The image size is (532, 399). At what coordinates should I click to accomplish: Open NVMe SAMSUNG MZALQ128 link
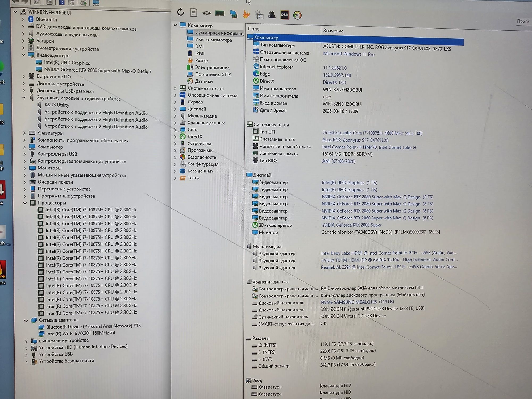pos(357,302)
